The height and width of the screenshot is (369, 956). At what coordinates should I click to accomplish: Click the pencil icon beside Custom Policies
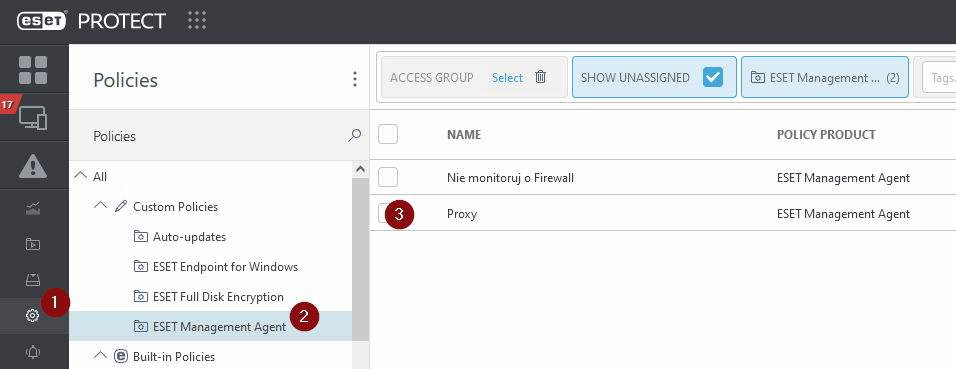point(121,206)
